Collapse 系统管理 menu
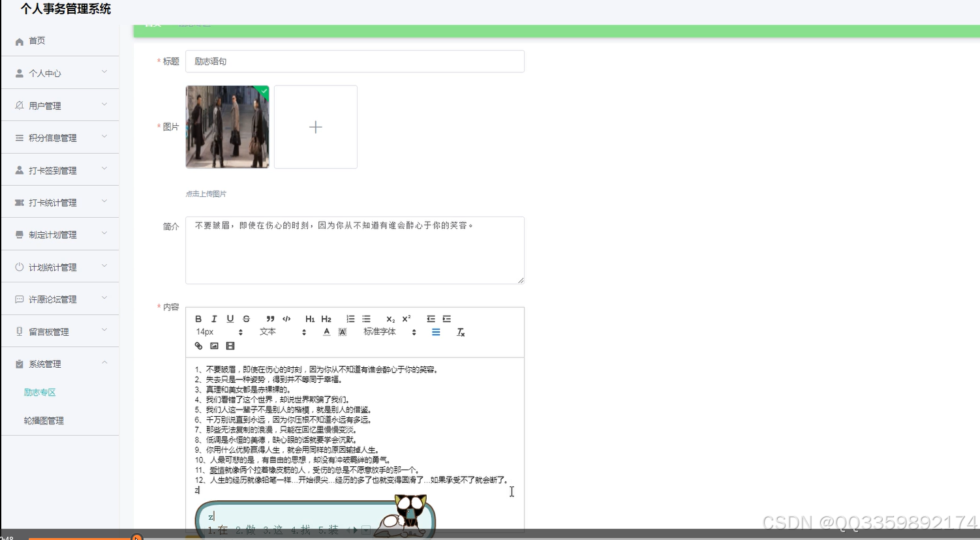Image resolution: width=980 pixels, height=540 pixels. point(60,364)
